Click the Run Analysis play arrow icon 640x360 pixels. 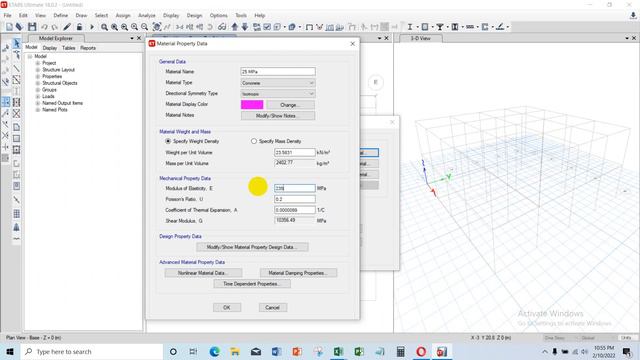tap(92, 27)
